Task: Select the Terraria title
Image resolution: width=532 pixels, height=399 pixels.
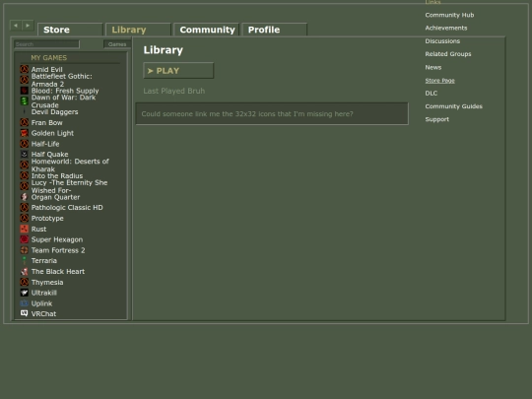Action: [44, 260]
